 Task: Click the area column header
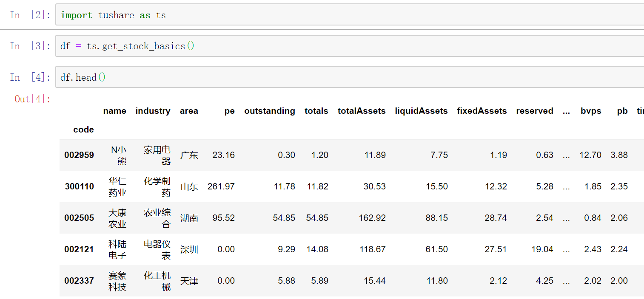coord(189,111)
